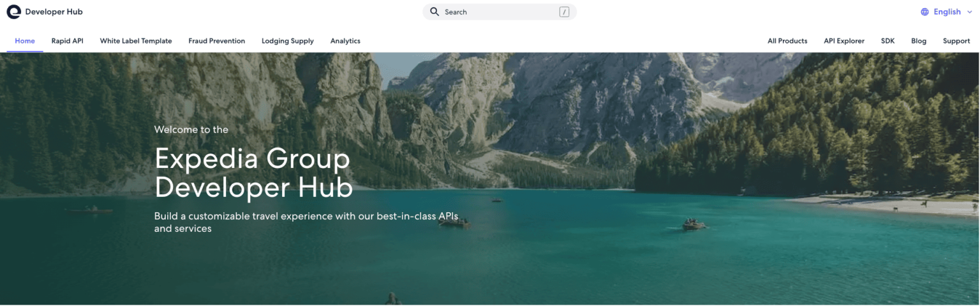Viewport: 980px width, 306px height.
Task: Click the Expedia Group Developer Hub heading
Action: click(x=253, y=173)
